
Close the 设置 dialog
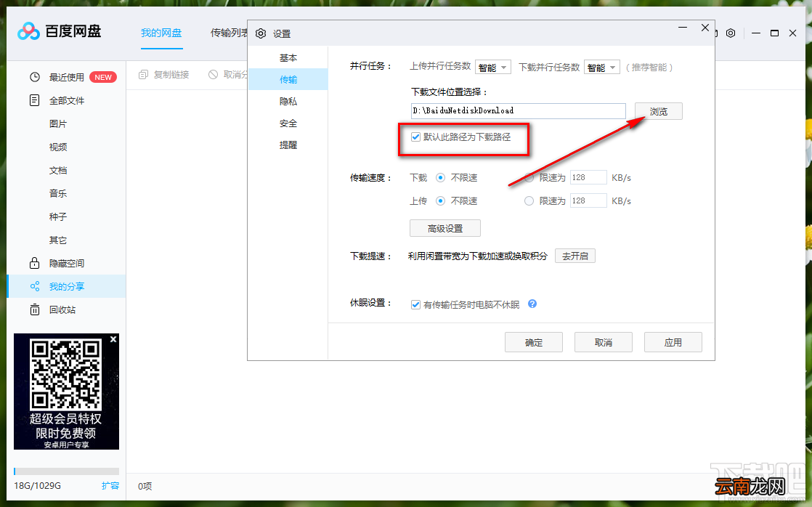pos(705,28)
